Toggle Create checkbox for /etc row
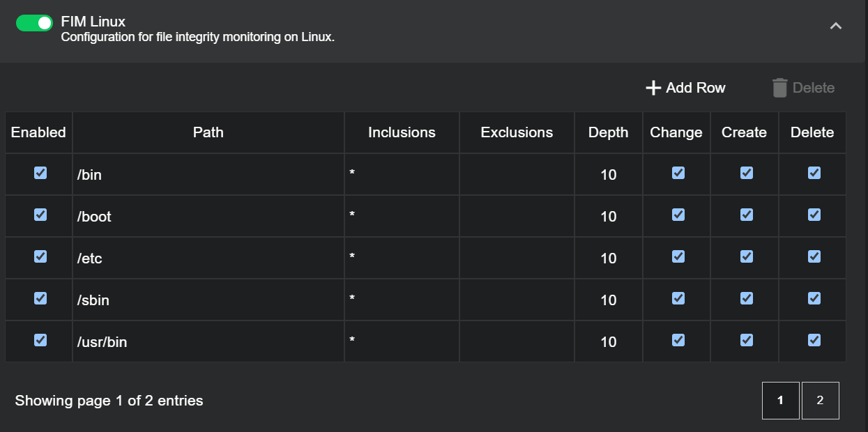The width and height of the screenshot is (868, 432). 746,256
